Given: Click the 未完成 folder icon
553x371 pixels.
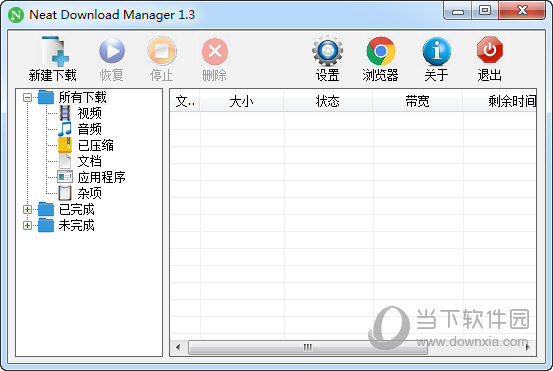Looking at the screenshot, I should tap(46, 225).
